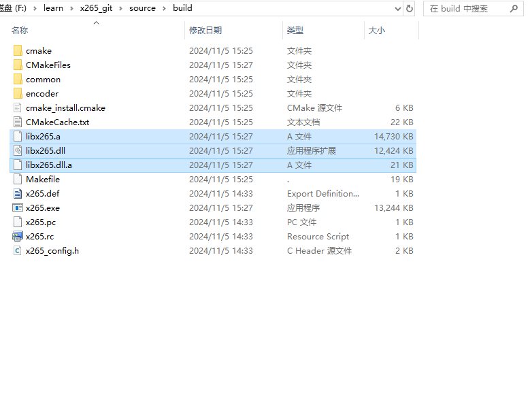Click the x265.rc resource script icon
The width and height of the screenshot is (532, 402).
point(18,236)
